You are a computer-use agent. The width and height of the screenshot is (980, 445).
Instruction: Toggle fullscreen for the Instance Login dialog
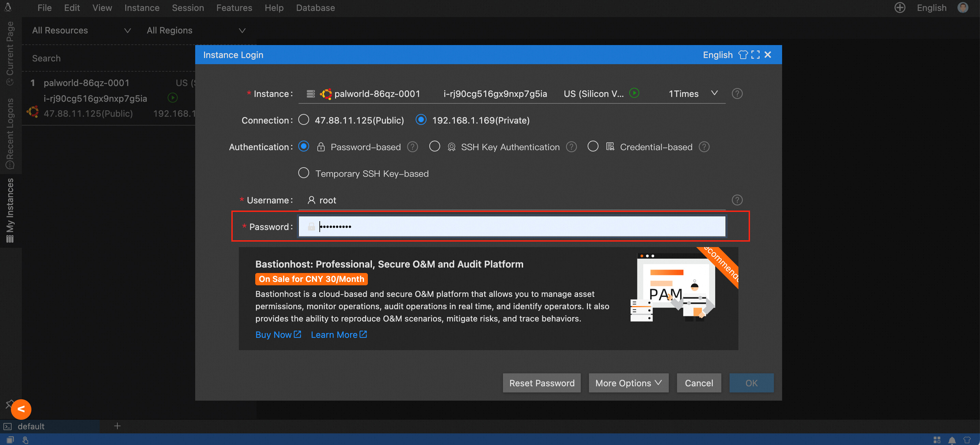(755, 55)
